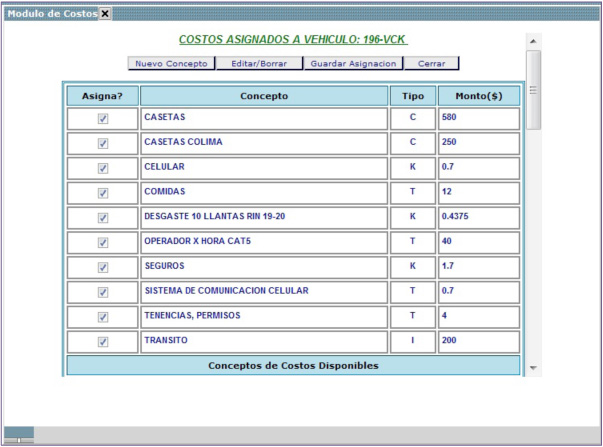Screen dimensions: 603x447
Task: Select the COMIDAS concept cell
Action: tap(264, 193)
